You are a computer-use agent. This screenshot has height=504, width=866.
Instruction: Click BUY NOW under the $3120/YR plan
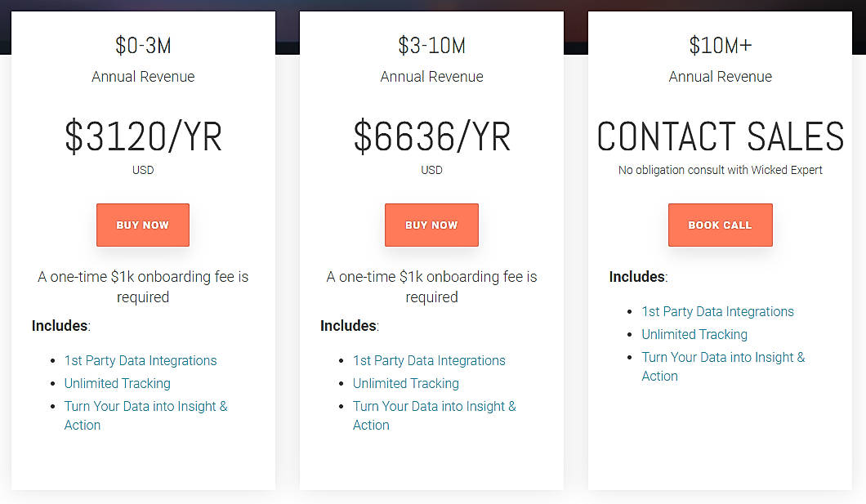[143, 225]
